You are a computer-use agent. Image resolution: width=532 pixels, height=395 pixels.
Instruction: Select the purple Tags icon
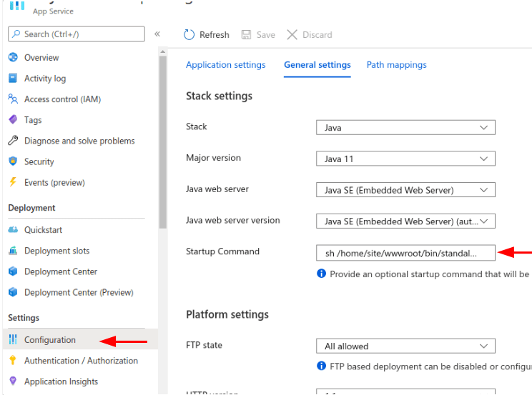click(x=13, y=120)
